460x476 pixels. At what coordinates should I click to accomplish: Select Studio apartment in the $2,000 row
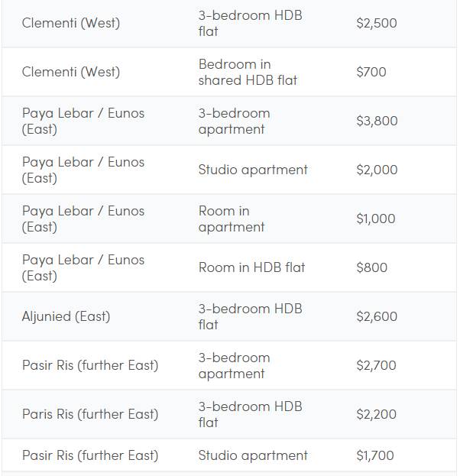point(253,170)
